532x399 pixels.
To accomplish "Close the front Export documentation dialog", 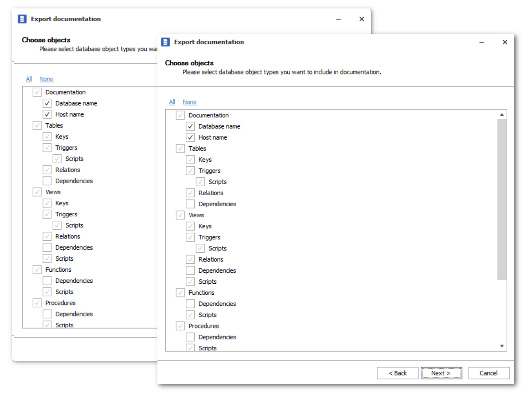I will point(505,42).
